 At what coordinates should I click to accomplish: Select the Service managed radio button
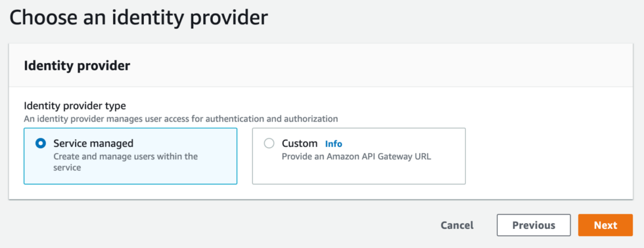[x=40, y=144]
